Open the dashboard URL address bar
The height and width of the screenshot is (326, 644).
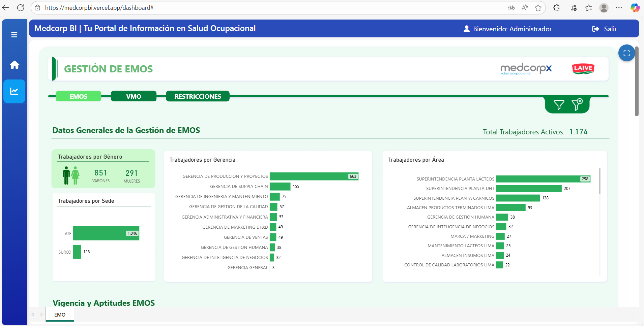(x=99, y=7)
